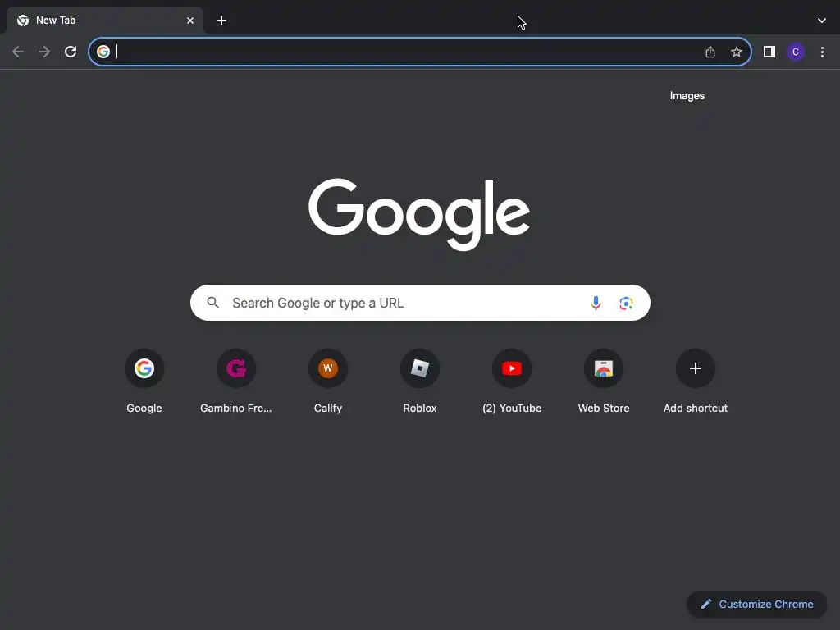Search by image with Lens icon

coord(626,303)
